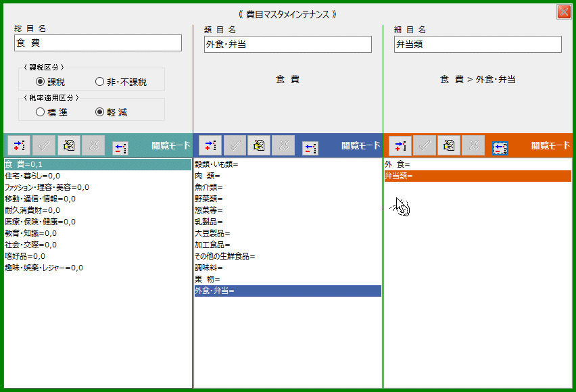576x392 pixels.
Task: Select the 嗜好品=0,0 row
Action: pos(98,256)
